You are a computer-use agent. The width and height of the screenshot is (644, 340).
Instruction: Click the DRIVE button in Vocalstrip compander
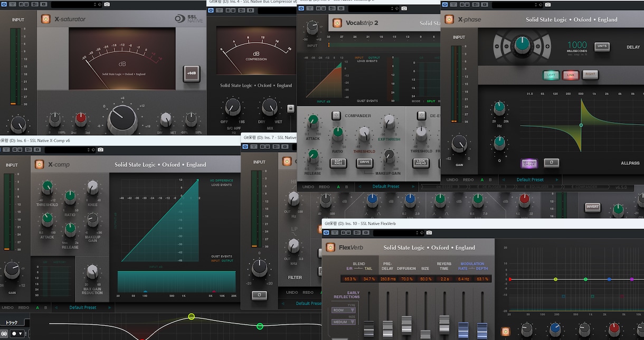(365, 163)
